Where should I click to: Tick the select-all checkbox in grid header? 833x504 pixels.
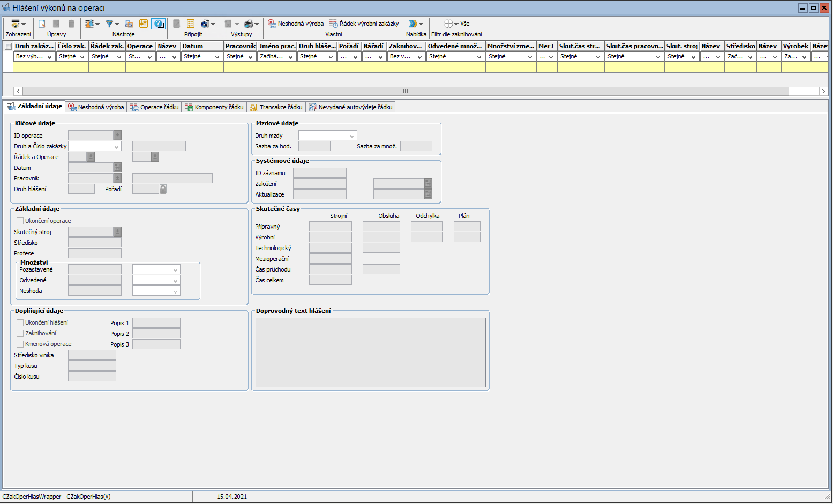(8, 47)
